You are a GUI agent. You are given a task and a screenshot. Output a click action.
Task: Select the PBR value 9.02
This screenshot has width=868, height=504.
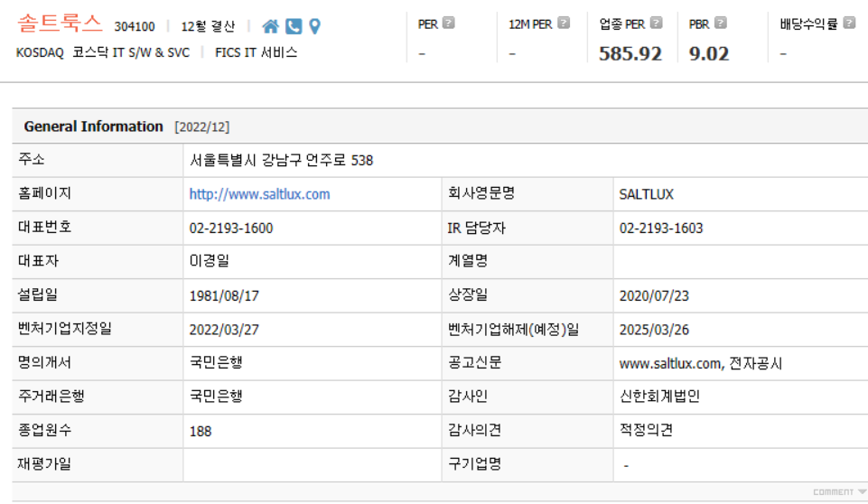(709, 53)
